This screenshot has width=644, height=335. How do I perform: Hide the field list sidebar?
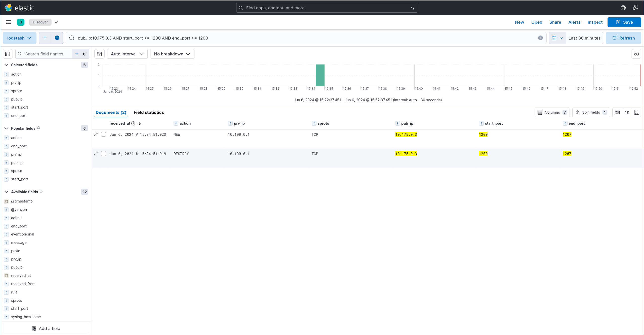tap(8, 54)
